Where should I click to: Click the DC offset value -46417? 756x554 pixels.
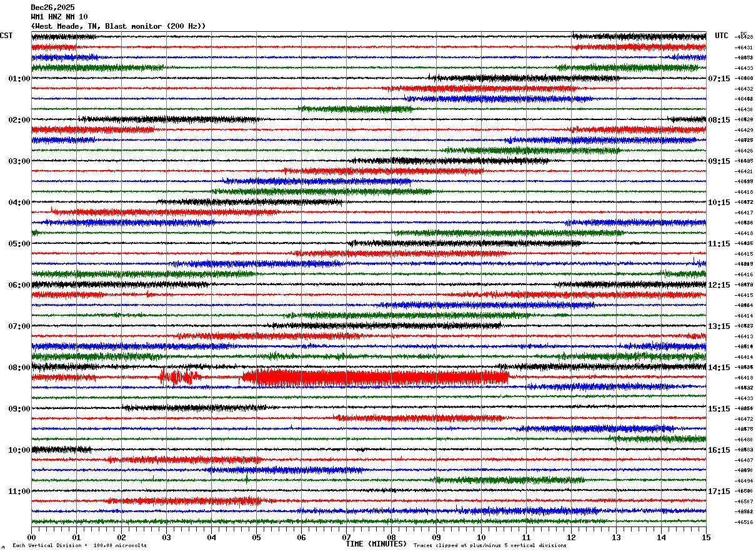point(745,213)
